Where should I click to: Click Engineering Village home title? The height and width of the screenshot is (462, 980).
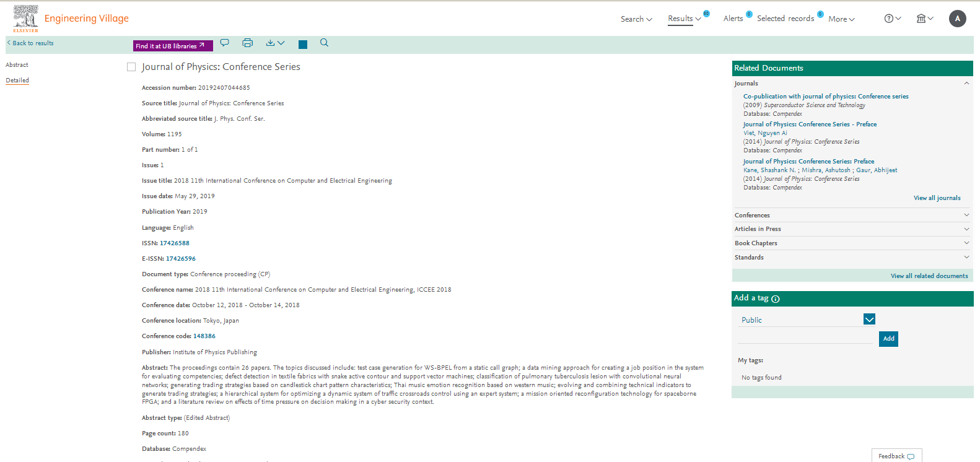[x=87, y=19]
